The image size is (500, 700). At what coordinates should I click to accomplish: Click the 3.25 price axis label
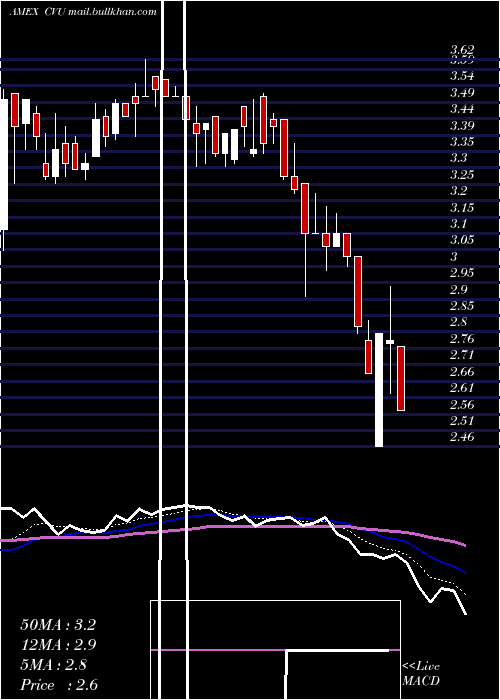click(462, 175)
